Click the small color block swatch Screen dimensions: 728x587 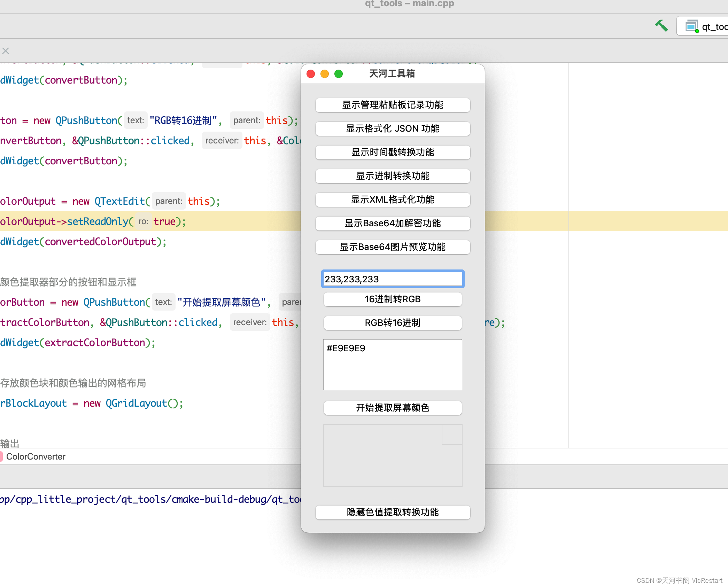(452, 434)
